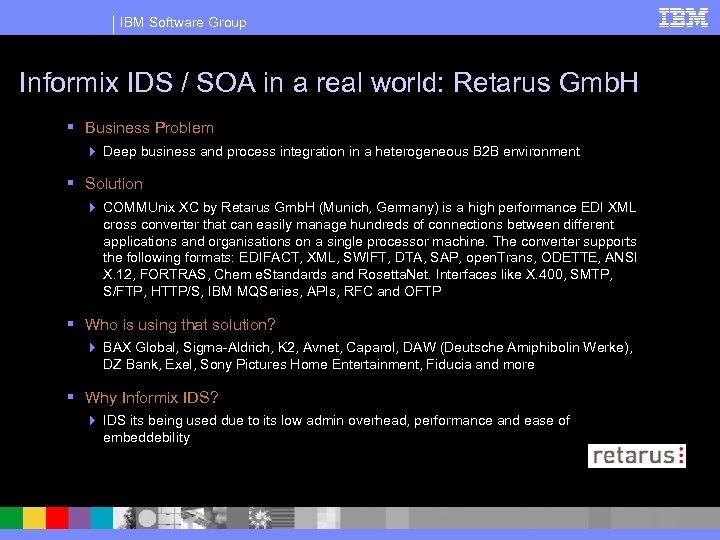The width and height of the screenshot is (720, 540).
Task: Click the square bullet next to Solution
Action: [x=71, y=182]
